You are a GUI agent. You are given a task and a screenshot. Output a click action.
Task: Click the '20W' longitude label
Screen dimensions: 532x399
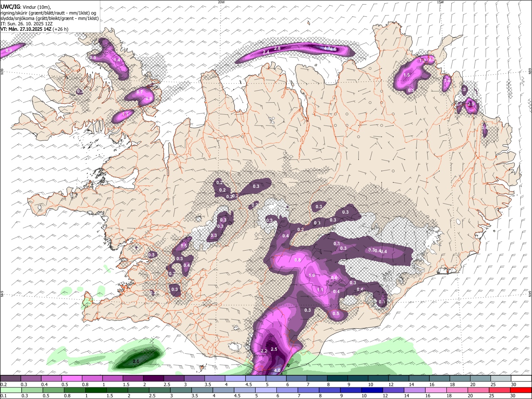221,2
